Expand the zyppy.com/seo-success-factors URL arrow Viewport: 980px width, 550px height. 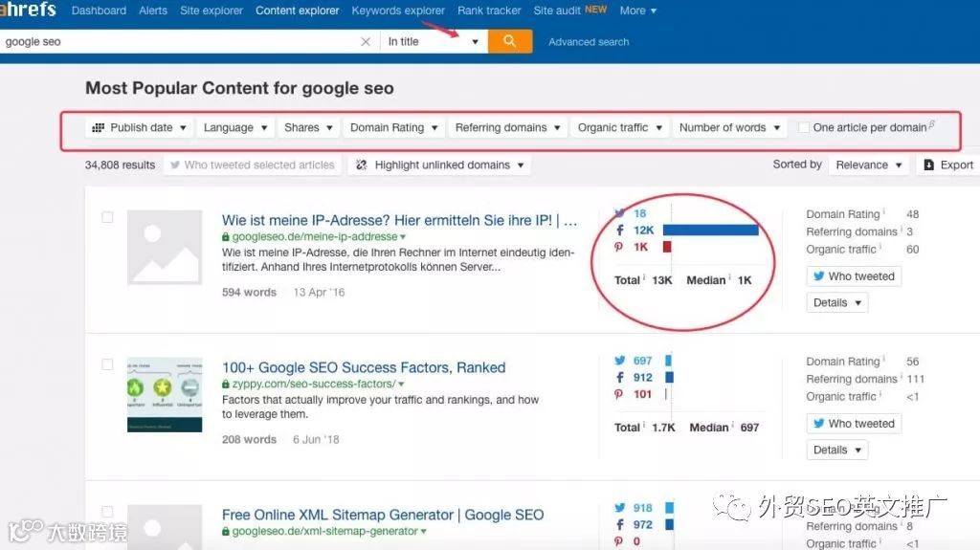coord(401,385)
